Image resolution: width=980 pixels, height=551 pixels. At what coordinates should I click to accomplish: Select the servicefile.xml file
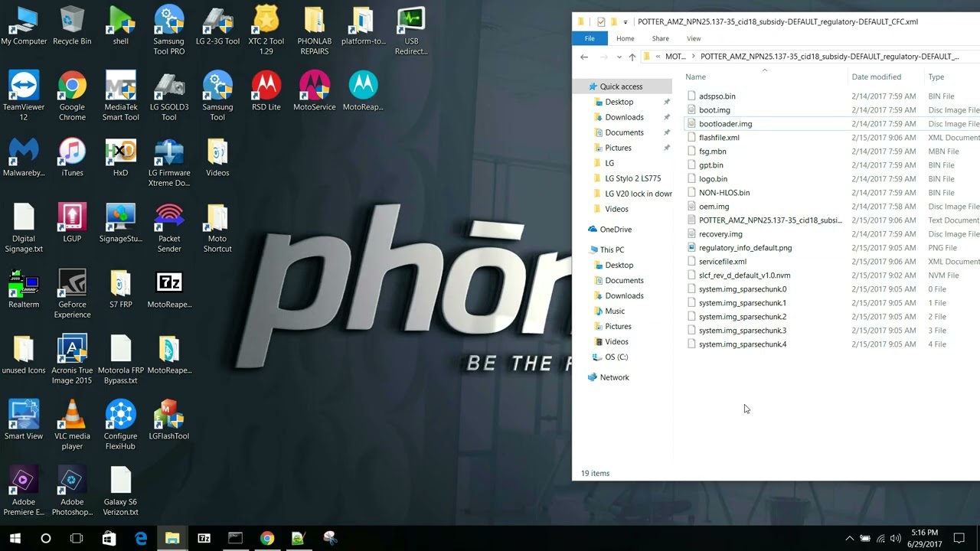(x=722, y=262)
